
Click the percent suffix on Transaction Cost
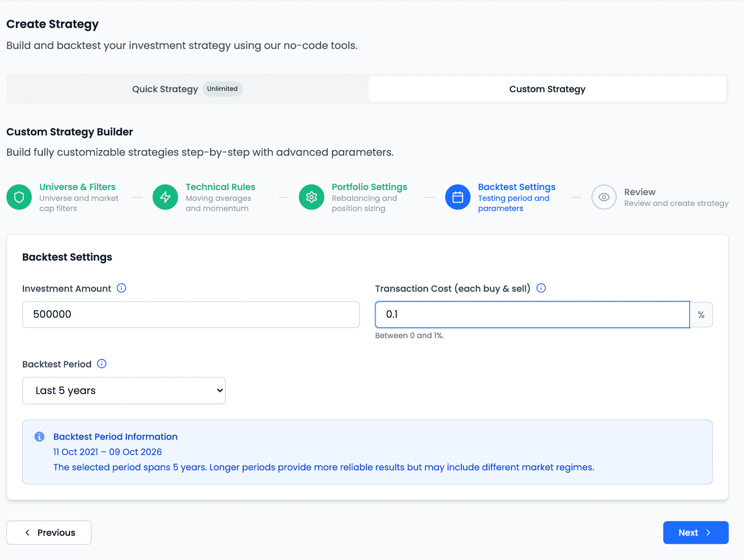(701, 315)
